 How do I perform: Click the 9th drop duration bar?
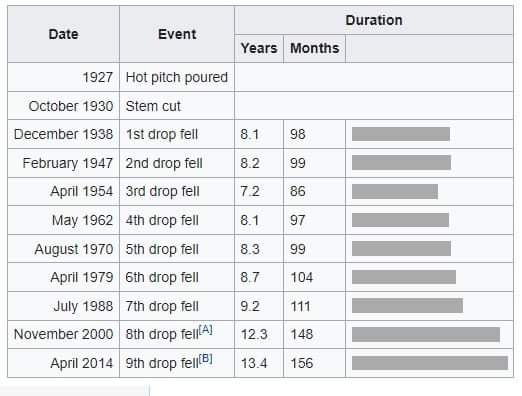430,363
